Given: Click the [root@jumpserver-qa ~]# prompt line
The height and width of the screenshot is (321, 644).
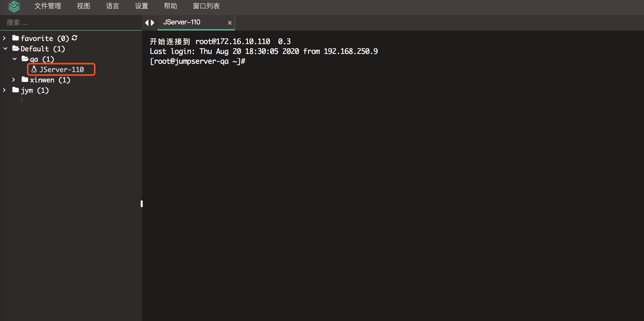Looking at the screenshot, I should [x=197, y=61].
